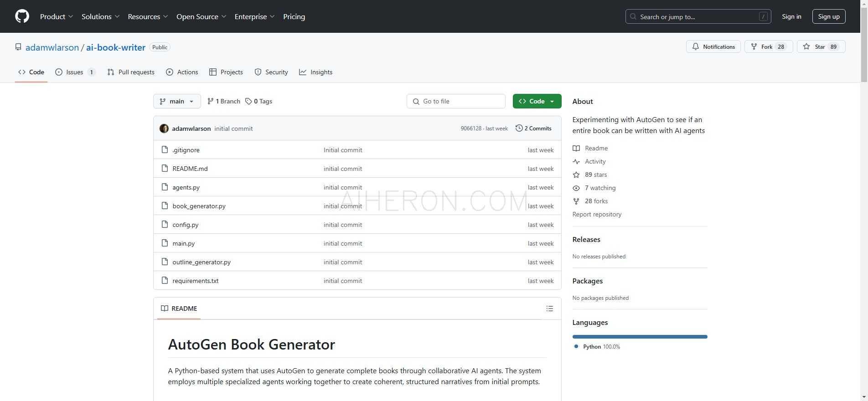The width and height of the screenshot is (868, 401).
Task: Expand the Product menu
Action: [x=57, y=16]
